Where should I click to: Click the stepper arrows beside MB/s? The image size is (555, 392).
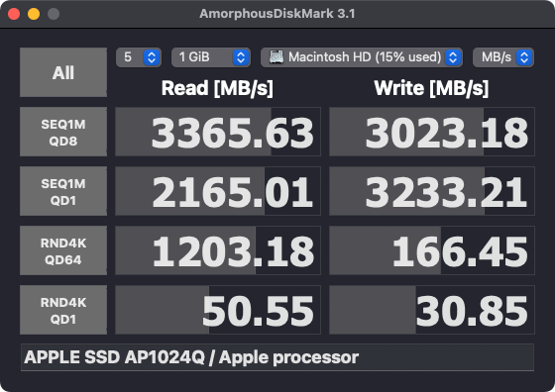(x=524, y=57)
